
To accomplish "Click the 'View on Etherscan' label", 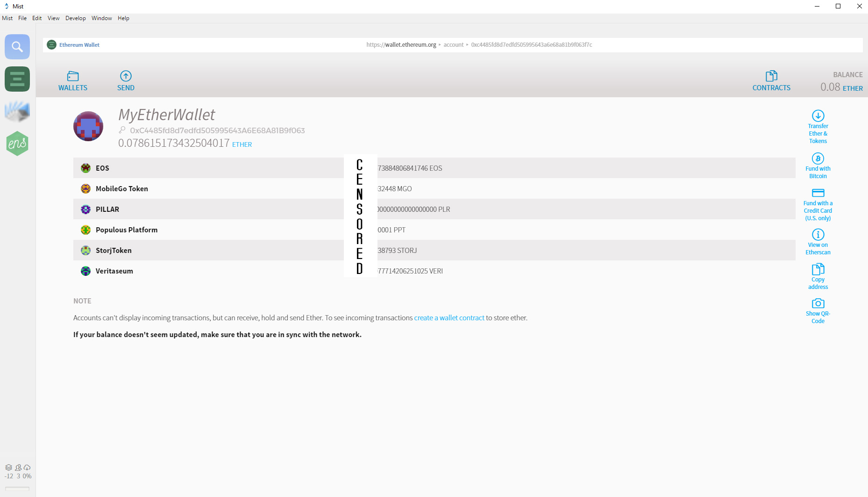I will (x=818, y=249).
